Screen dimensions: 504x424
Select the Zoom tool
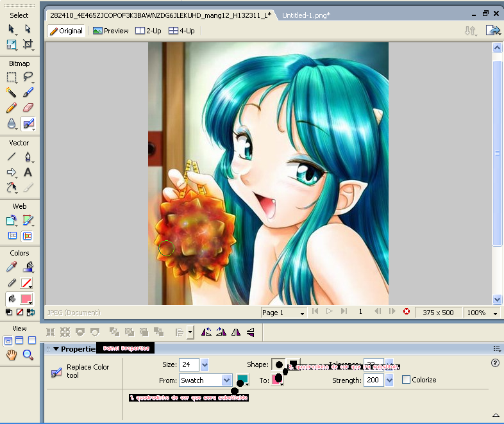[x=28, y=355]
